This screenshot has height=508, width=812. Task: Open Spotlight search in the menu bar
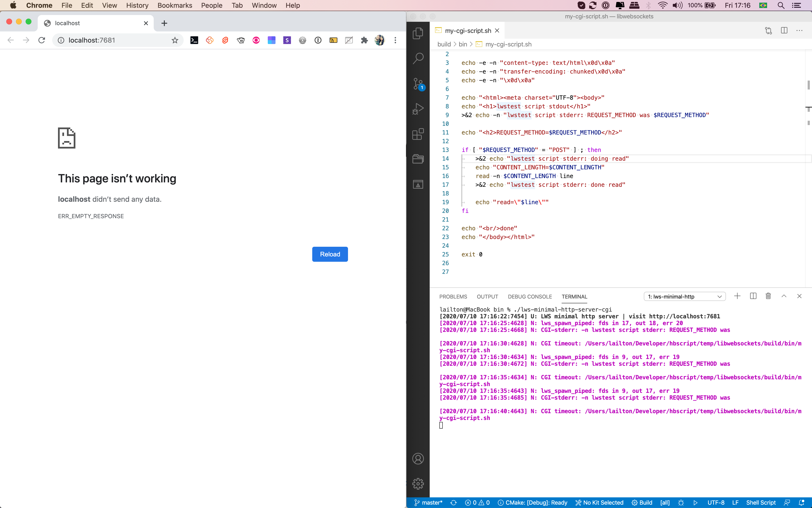[781, 5]
